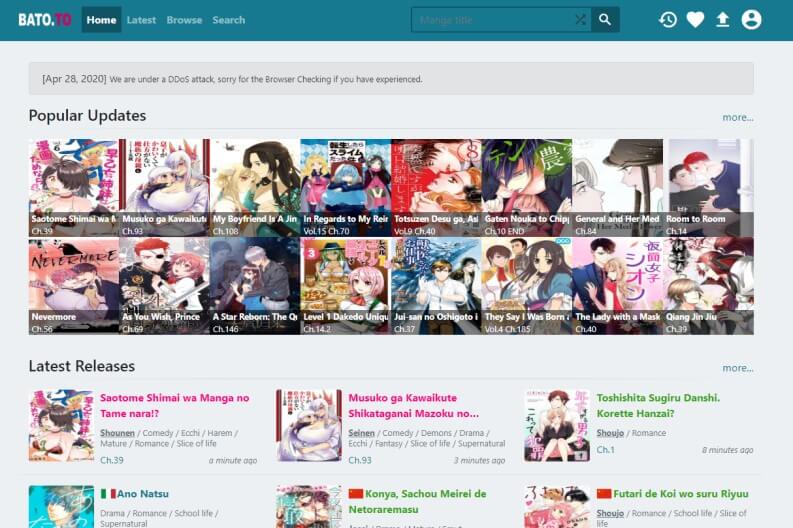Open My Boyfriend Is A Jin cover
This screenshot has width=793, height=528.
[255, 188]
